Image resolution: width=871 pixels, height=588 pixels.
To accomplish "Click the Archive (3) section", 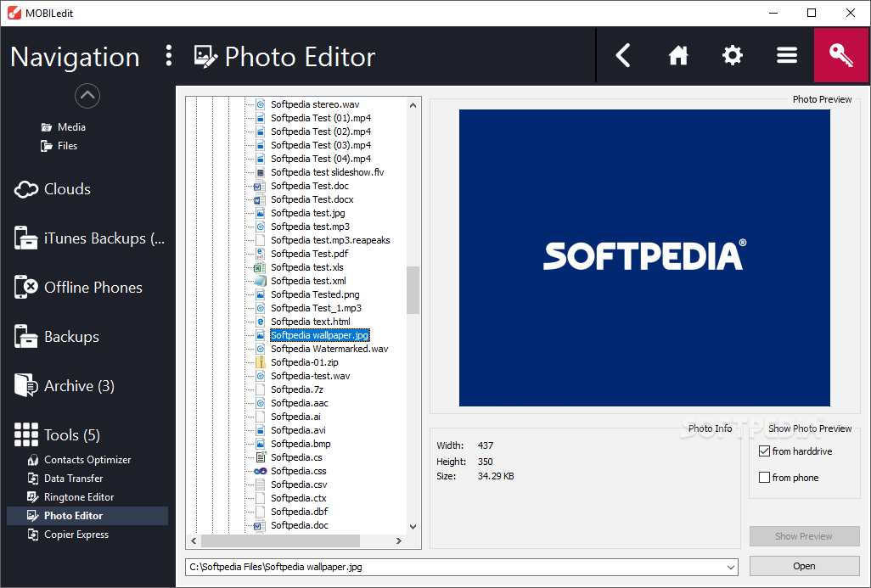I will (x=80, y=386).
